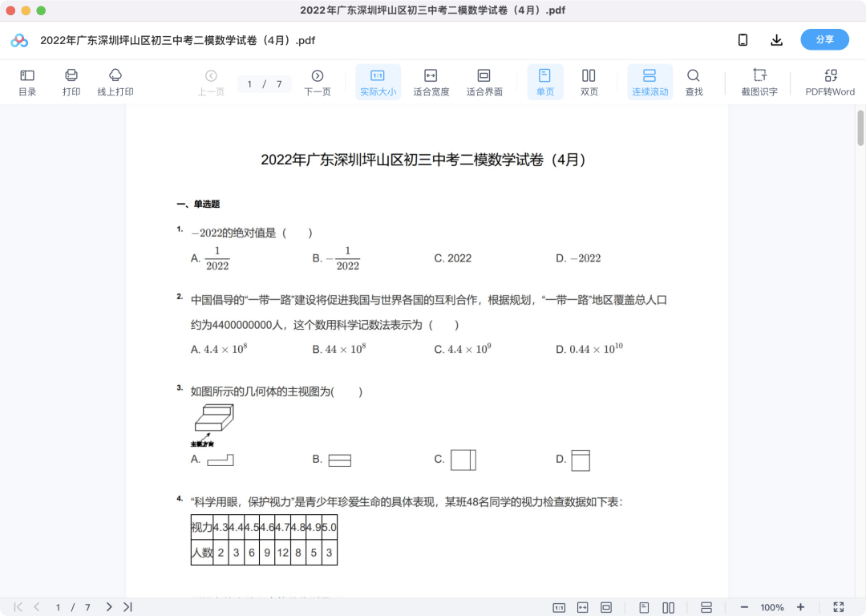Click status bar fit width icon

583,608
